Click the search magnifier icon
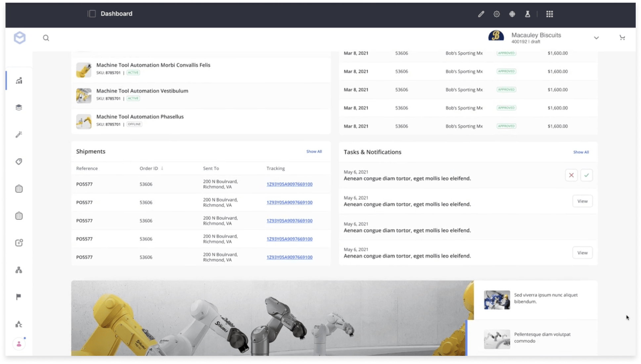 [x=46, y=38]
